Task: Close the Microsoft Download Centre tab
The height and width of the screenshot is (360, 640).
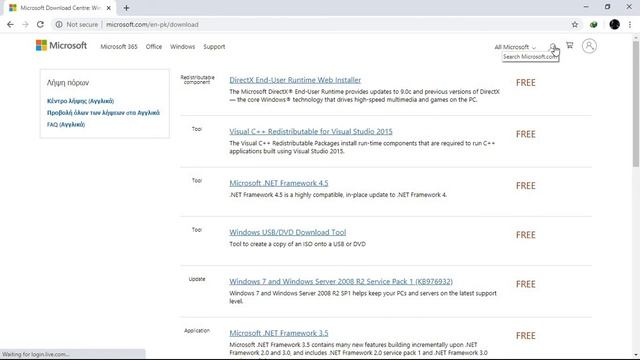Action: point(109,8)
